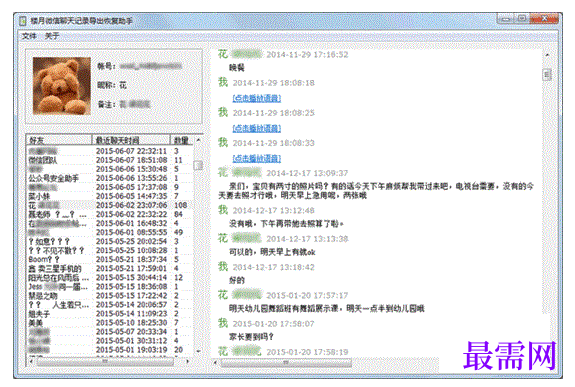
Task: Play the voice message sent at 18:08:18
Action: [257, 98]
